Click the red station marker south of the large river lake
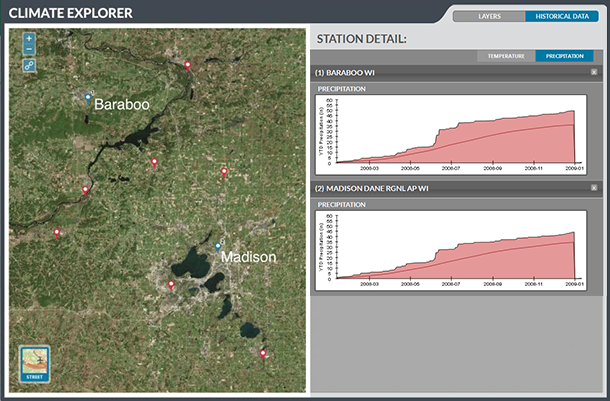 tap(154, 163)
